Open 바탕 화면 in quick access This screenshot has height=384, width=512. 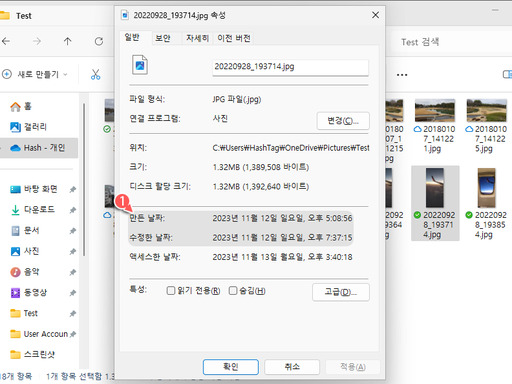[34, 189]
